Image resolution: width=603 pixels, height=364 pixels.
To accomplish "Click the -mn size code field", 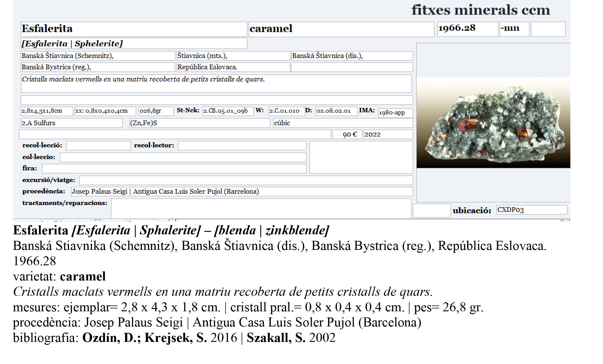I will pos(514,29).
